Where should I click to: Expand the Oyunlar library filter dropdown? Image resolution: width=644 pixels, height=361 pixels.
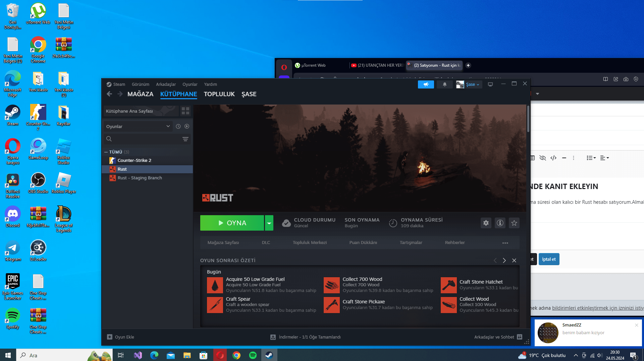[x=138, y=126]
